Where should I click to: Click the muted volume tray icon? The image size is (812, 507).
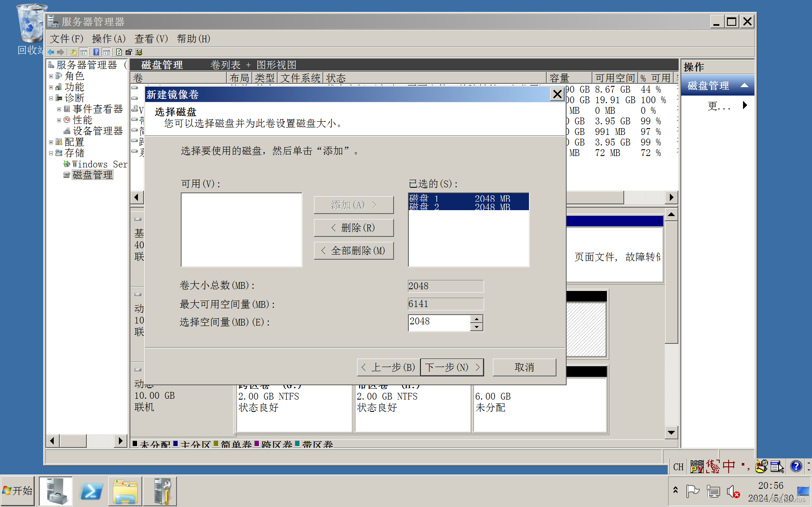click(x=733, y=491)
